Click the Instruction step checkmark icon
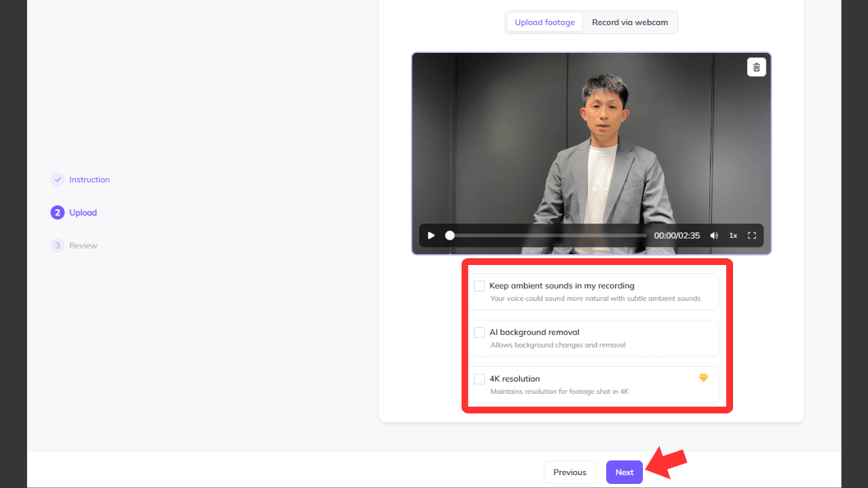Viewport: 868px width, 488px height. (58, 180)
